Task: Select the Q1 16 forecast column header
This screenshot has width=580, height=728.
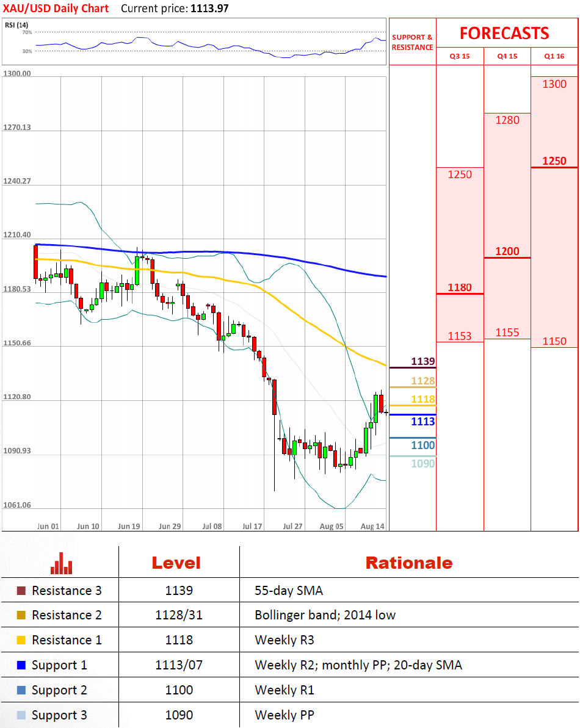Action: (554, 56)
